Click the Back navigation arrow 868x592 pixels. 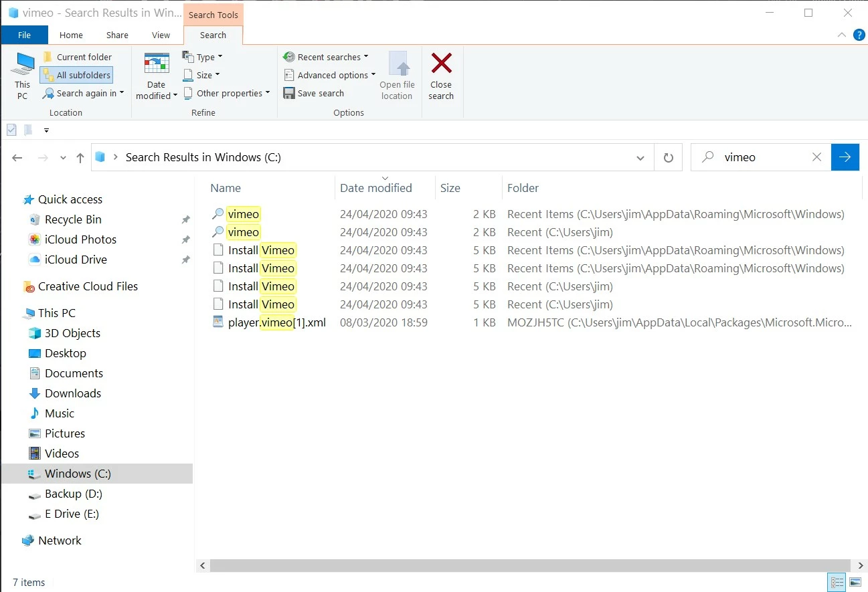[x=17, y=158]
